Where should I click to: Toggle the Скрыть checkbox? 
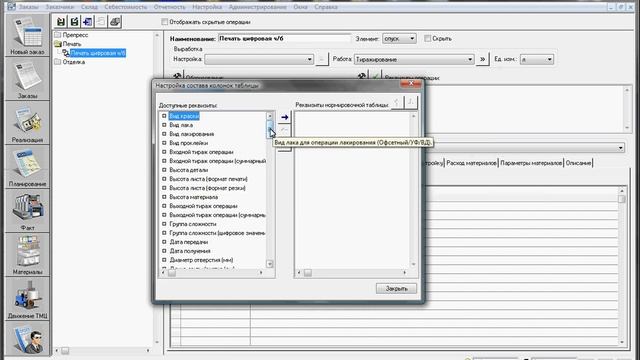(x=427, y=38)
